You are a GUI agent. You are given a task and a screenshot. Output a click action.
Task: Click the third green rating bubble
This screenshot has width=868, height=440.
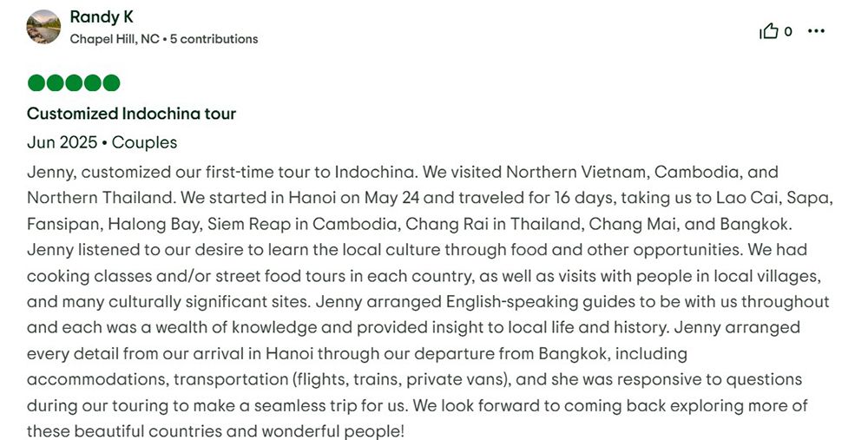click(x=74, y=83)
